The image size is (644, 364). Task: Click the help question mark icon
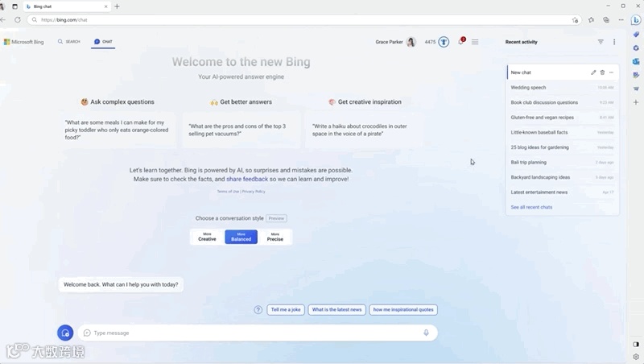258,310
